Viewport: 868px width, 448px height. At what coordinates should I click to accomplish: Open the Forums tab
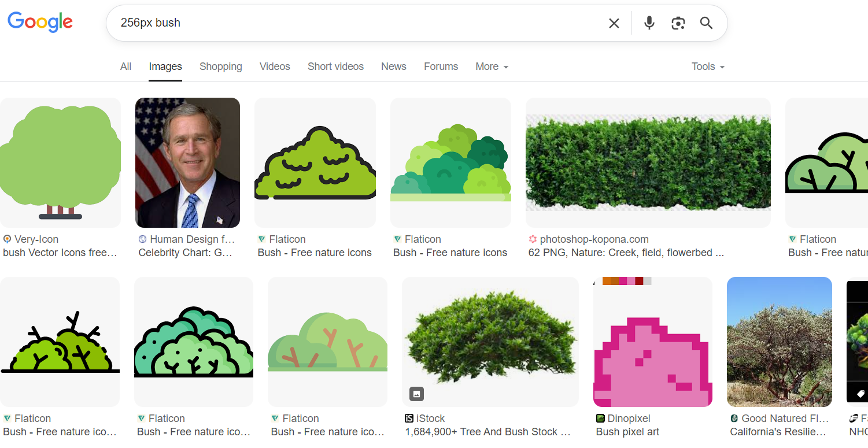pos(441,66)
